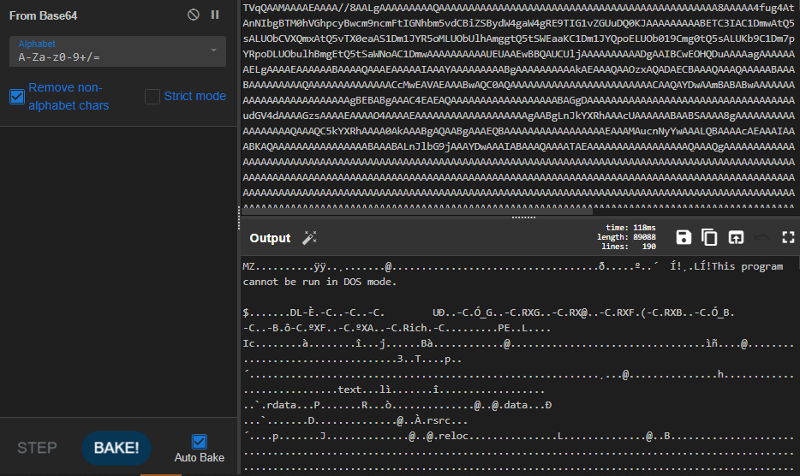The height and width of the screenshot is (476, 800).
Task: Replace input with output
Action: click(x=736, y=237)
